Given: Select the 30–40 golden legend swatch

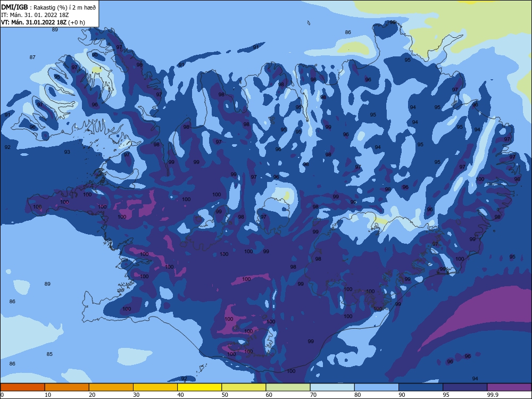Looking at the screenshot, I should (x=155, y=387).
